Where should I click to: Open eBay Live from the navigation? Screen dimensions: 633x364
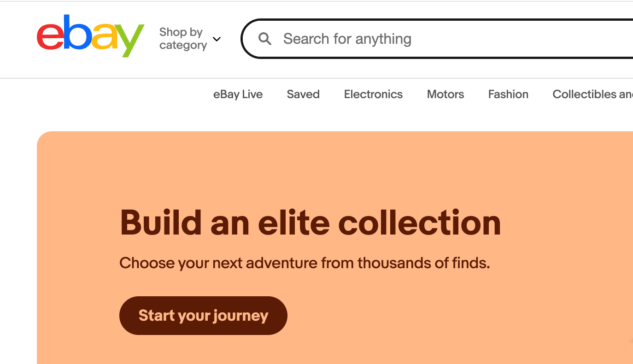238,94
